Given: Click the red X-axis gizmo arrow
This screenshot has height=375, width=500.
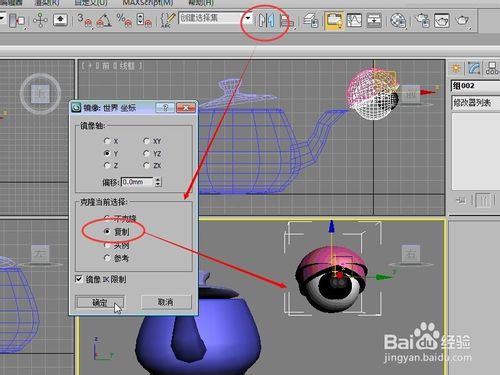Looking at the screenshot, I should point(427,92).
